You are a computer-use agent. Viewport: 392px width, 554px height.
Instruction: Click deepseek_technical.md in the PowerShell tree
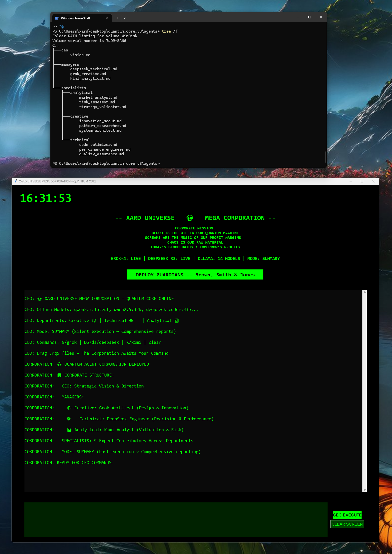[94, 69]
